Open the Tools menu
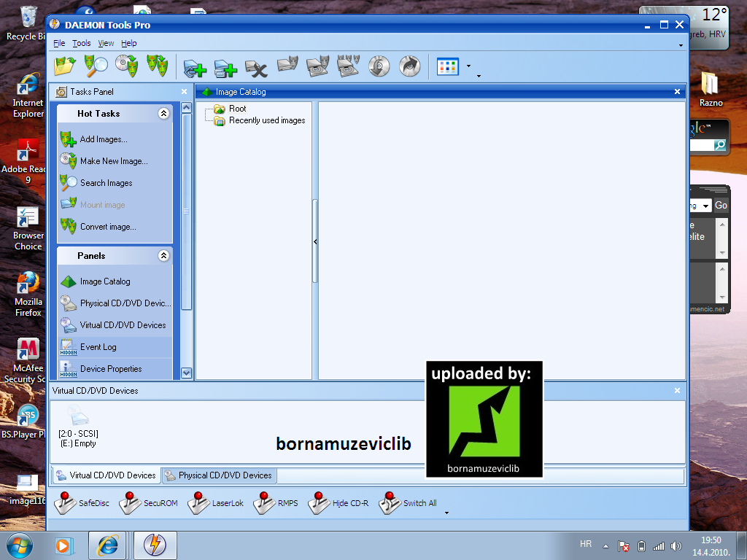Screen dimensions: 747x560 82,43
